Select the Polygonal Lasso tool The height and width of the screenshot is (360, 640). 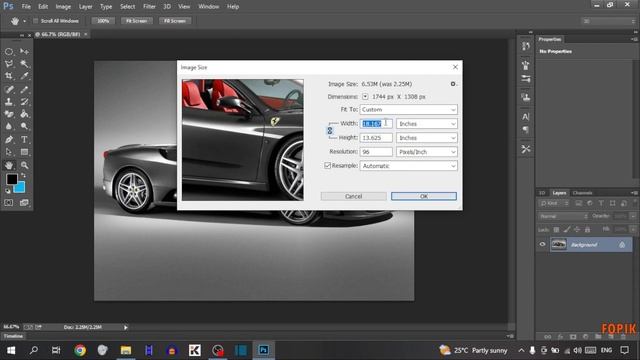[x=9, y=64]
